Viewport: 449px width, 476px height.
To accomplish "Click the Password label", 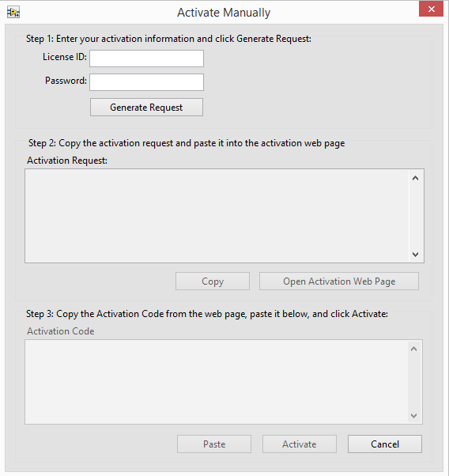I will [66, 81].
